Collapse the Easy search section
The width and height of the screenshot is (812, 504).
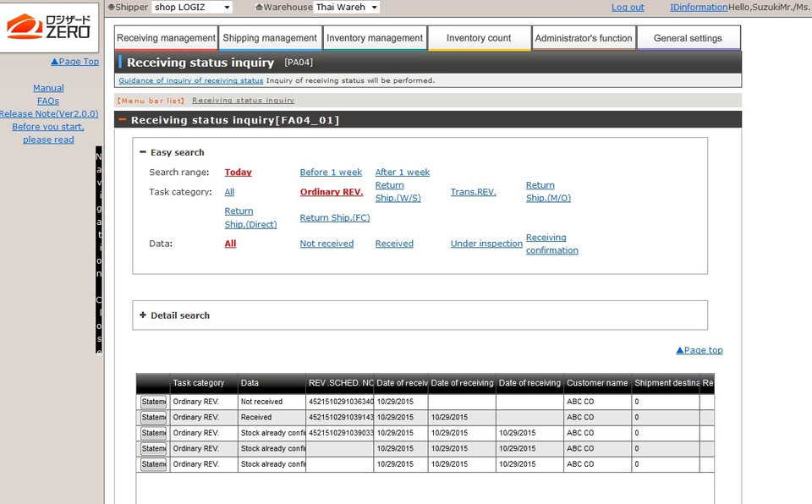click(143, 152)
